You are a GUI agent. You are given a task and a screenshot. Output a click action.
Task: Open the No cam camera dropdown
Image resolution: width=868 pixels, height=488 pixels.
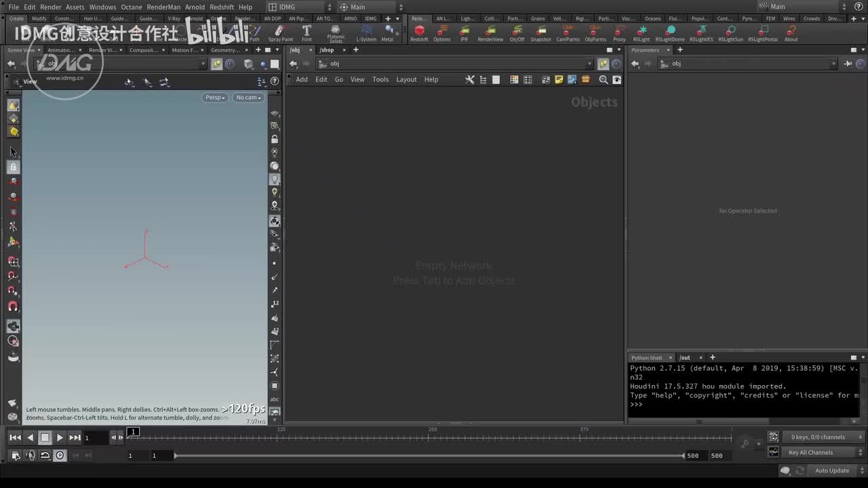coord(248,98)
